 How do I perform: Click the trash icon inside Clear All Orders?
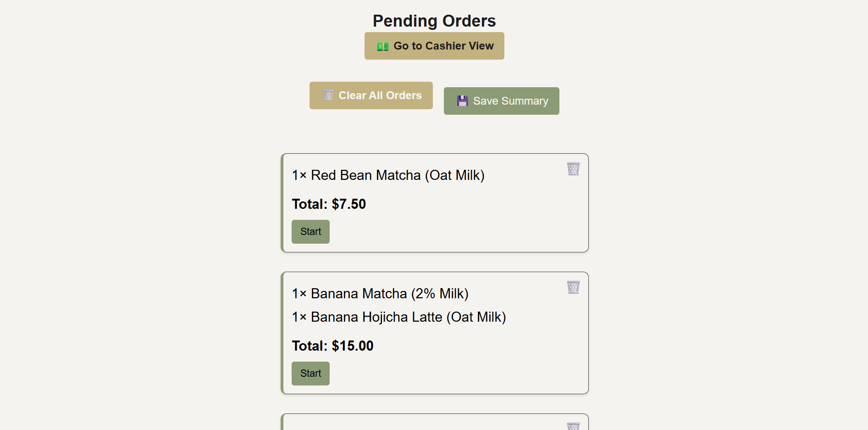click(x=328, y=95)
